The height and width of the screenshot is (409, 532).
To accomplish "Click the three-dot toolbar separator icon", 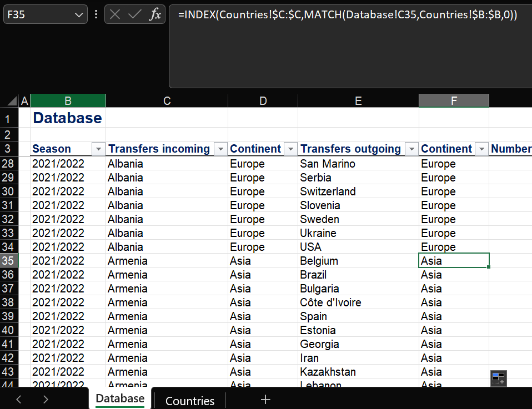I will [96, 15].
